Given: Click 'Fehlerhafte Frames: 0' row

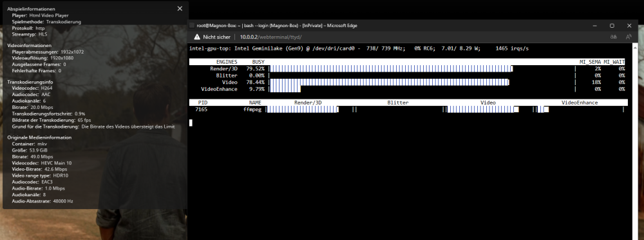Looking at the screenshot, I should pos(37,71).
